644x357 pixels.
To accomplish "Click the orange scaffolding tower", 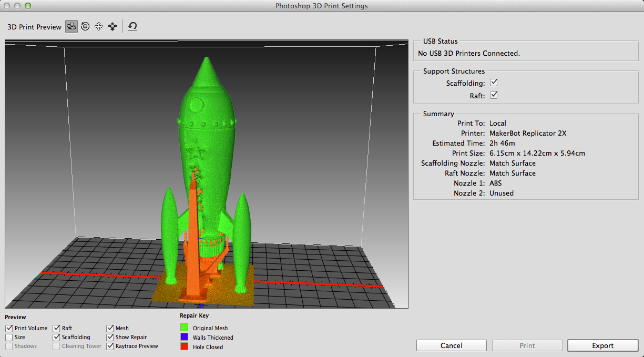I will pos(193,237).
